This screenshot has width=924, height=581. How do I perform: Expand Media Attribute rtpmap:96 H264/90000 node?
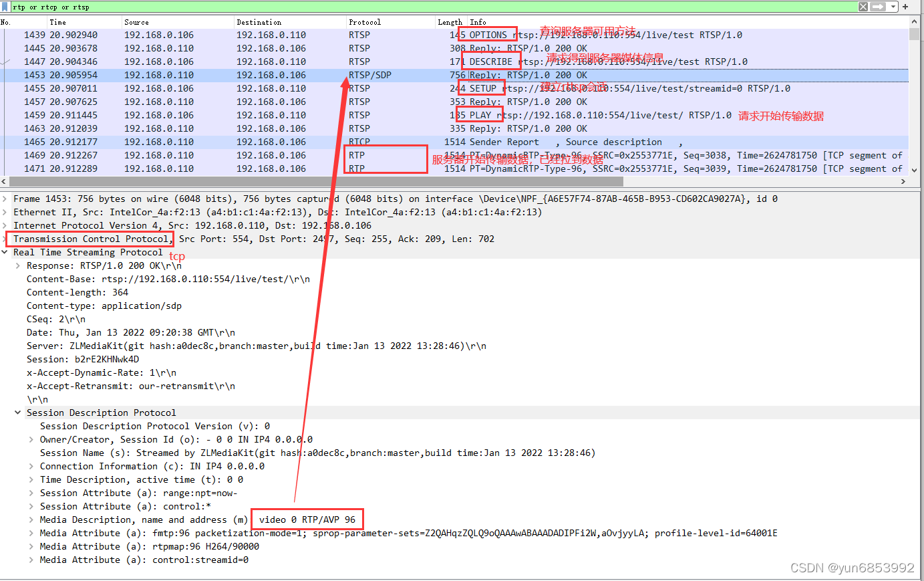click(31, 546)
